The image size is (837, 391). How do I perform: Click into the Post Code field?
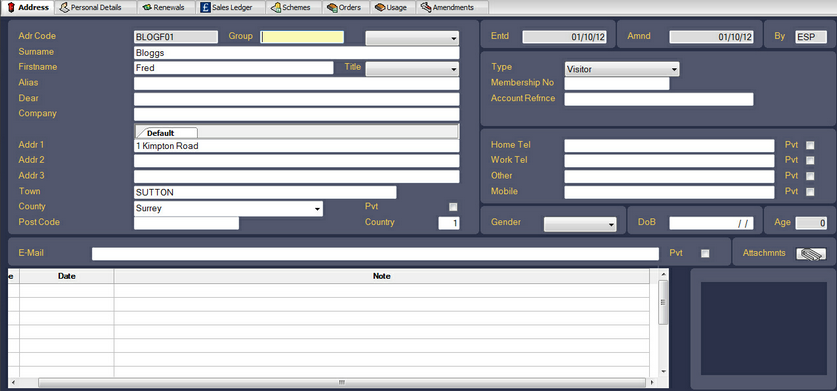[186, 223]
